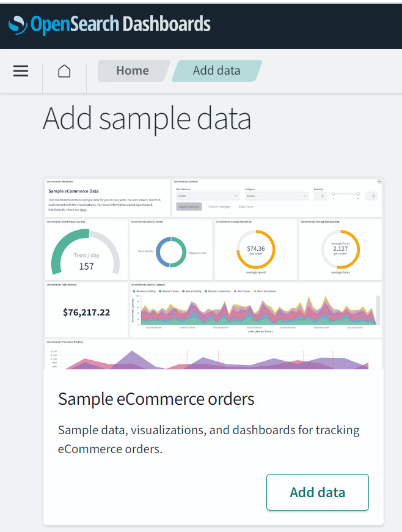This screenshot has height=532, width=402.
Task: Click the Sample eCommerce orders title
Action: (x=156, y=399)
